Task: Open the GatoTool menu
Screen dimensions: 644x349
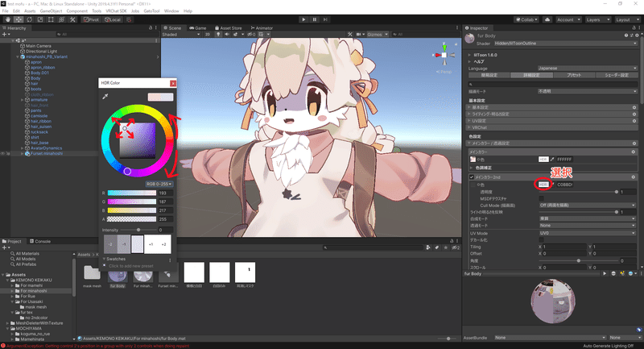Action: (151, 11)
